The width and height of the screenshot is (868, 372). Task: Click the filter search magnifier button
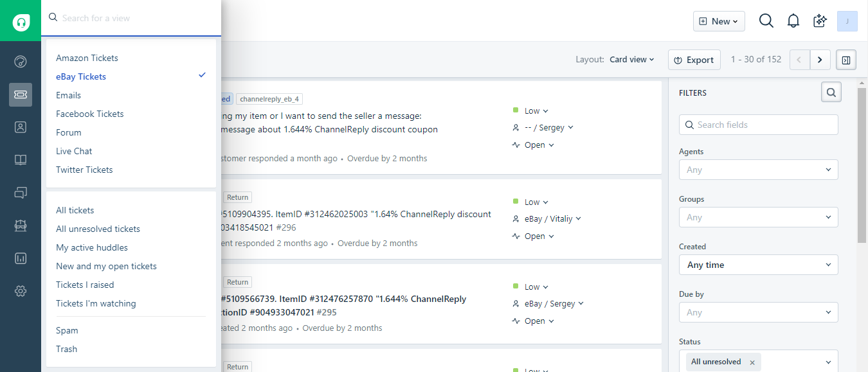[x=831, y=93]
